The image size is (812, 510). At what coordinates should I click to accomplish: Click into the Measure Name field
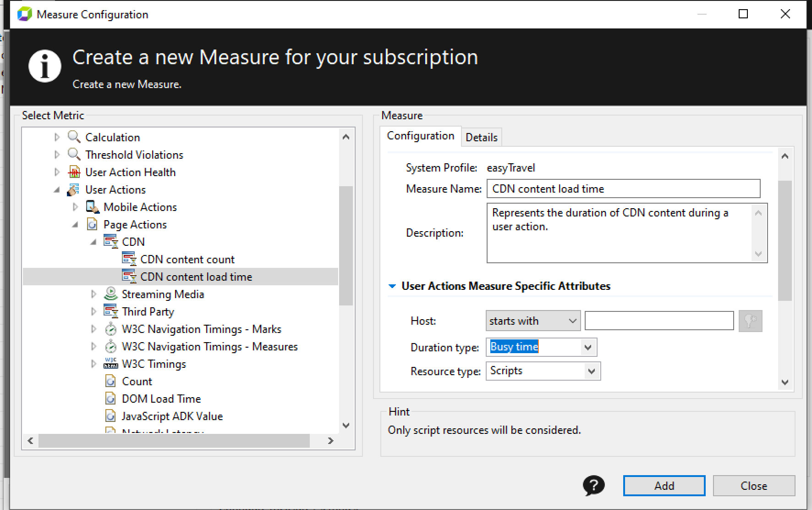[x=623, y=189]
